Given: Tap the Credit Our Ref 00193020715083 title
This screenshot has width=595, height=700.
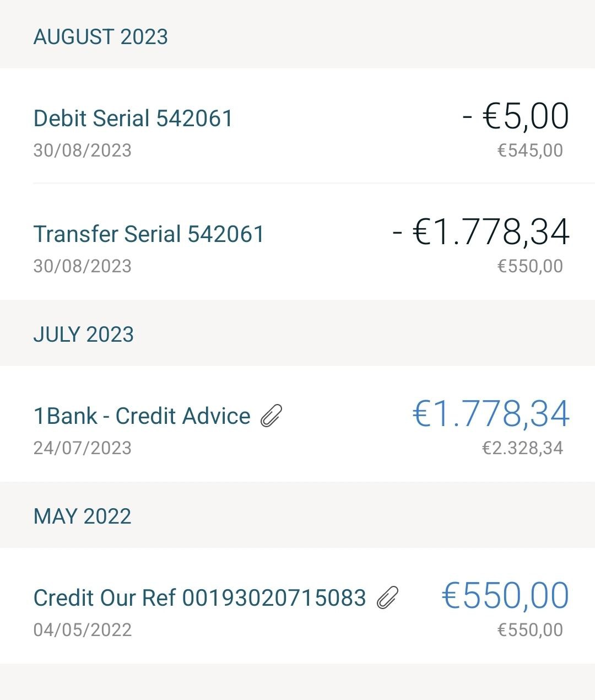Looking at the screenshot, I should pyautogui.click(x=199, y=598).
